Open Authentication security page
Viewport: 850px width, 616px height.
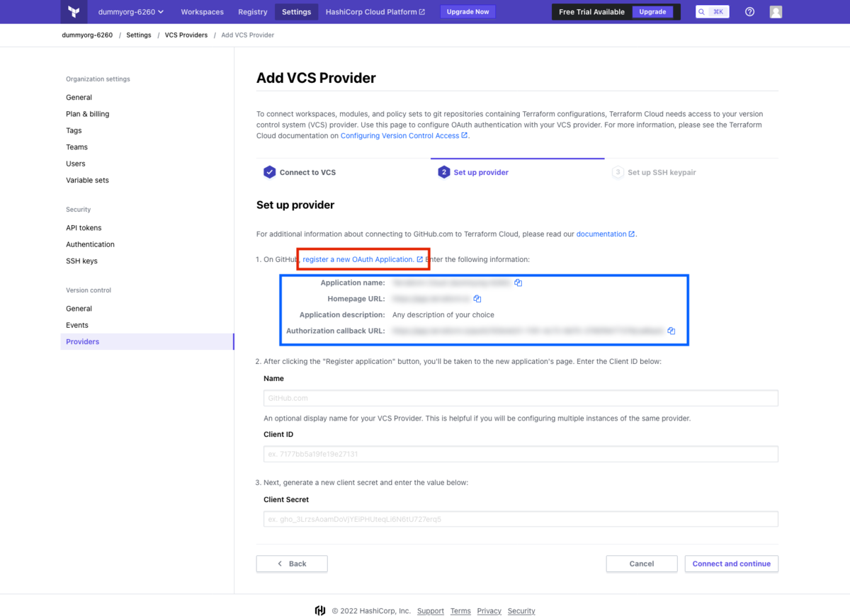90,244
